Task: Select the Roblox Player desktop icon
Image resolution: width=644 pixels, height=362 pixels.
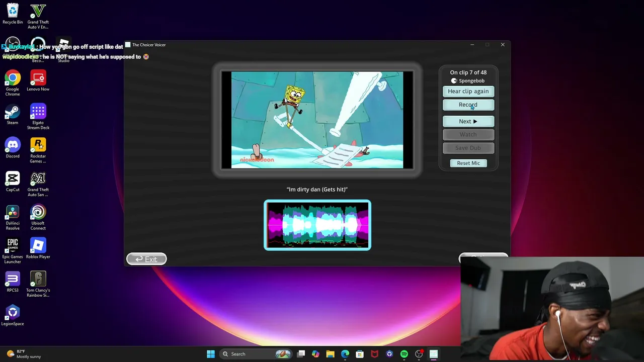Action: coord(38,248)
